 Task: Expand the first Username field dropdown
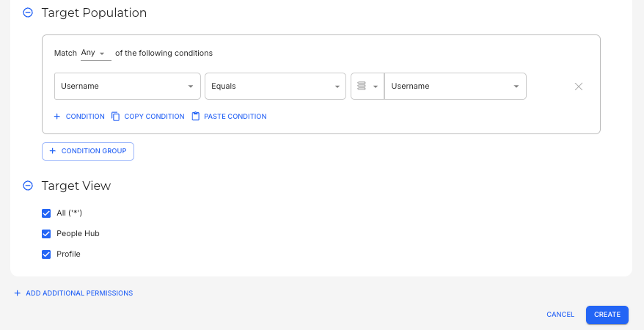128,87
